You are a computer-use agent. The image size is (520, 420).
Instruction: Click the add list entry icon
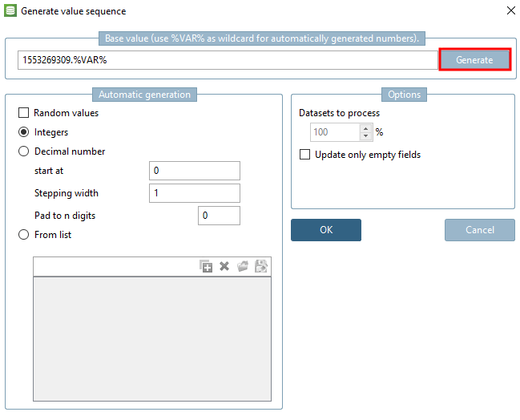207,267
